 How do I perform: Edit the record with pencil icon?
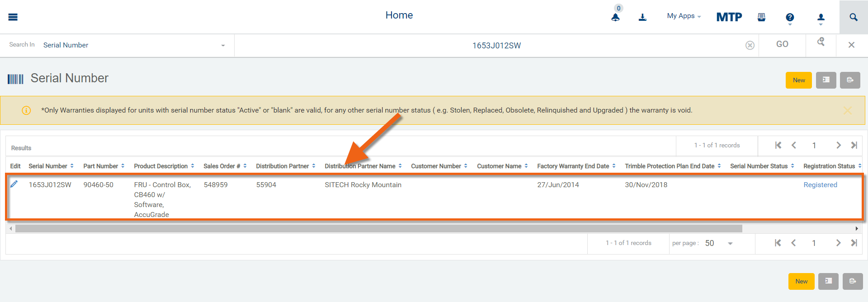[x=14, y=184]
